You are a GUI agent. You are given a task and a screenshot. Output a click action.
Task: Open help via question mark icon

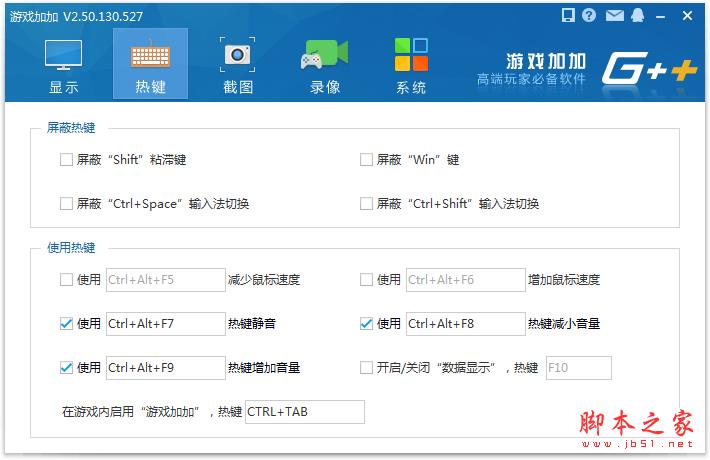coord(589,15)
